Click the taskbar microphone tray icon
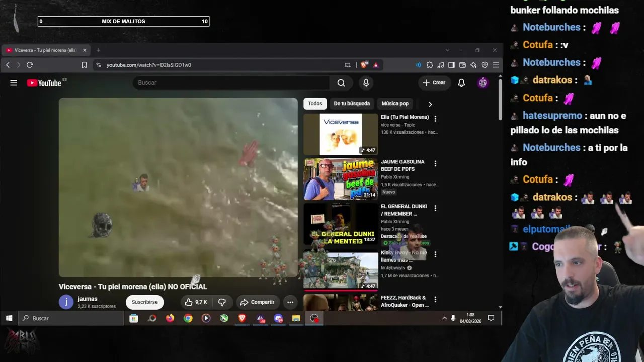644x362 pixels. (x=453, y=318)
